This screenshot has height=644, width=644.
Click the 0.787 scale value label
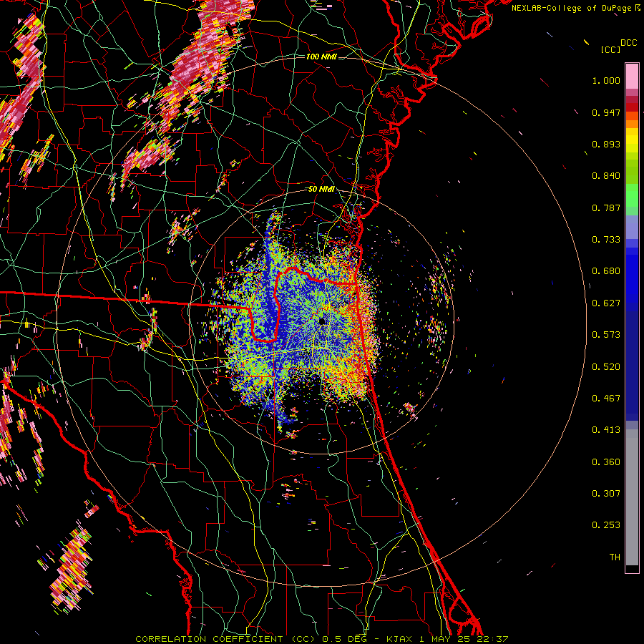tap(606, 208)
